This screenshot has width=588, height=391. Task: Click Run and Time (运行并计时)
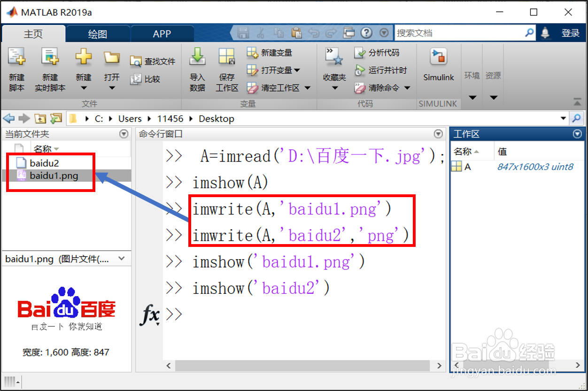point(380,70)
